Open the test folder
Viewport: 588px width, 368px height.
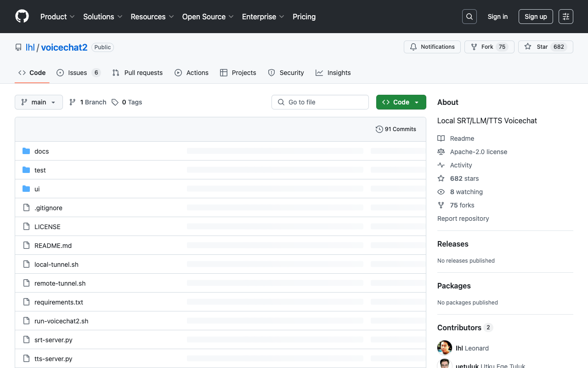click(40, 170)
